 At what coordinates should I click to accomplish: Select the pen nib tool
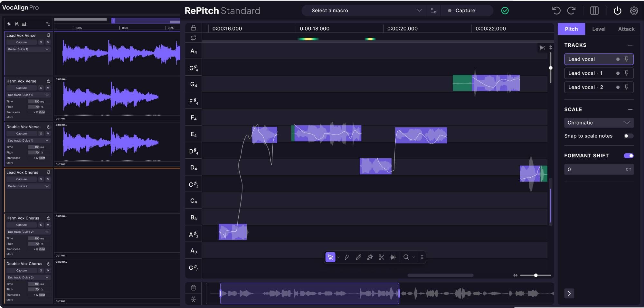(x=370, y=257)
